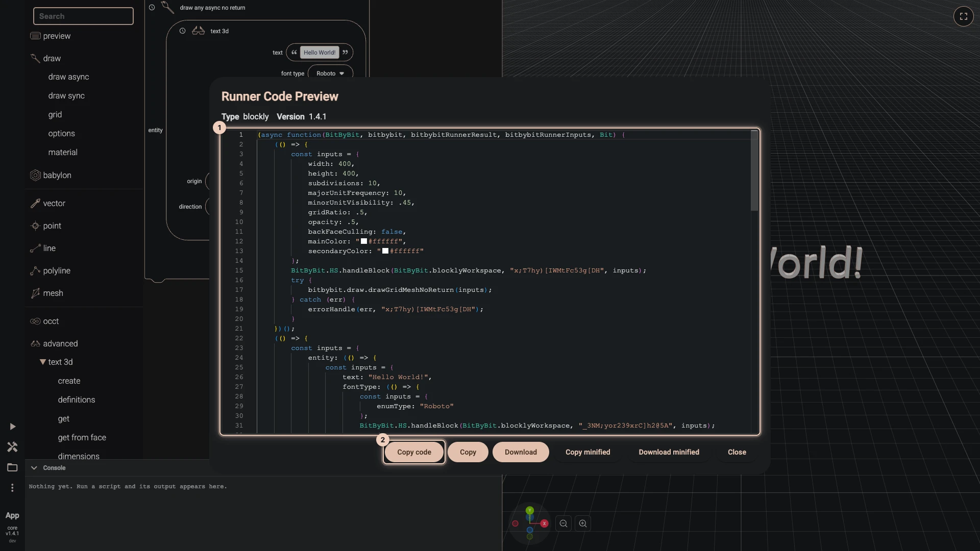980x551 pixels.
Task: Click the red X axis gizmo handle
Action: [x=544, y=523]
